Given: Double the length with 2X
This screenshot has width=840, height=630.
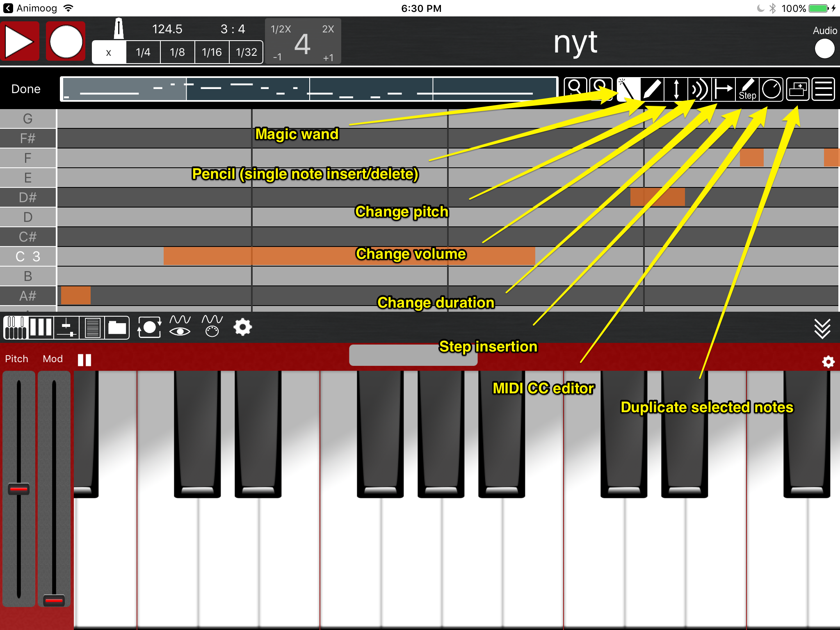Looking at the screenshot, I should pos(328,29).
